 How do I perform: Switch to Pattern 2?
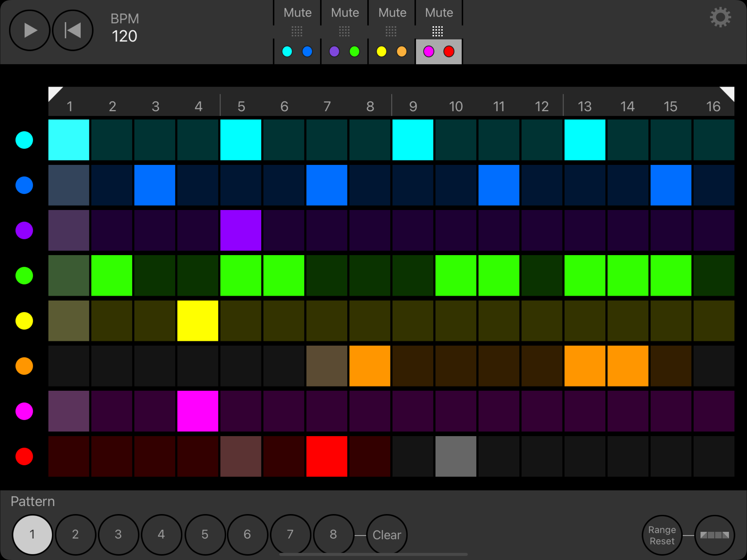pyautogui.click(x=75, y=535)
